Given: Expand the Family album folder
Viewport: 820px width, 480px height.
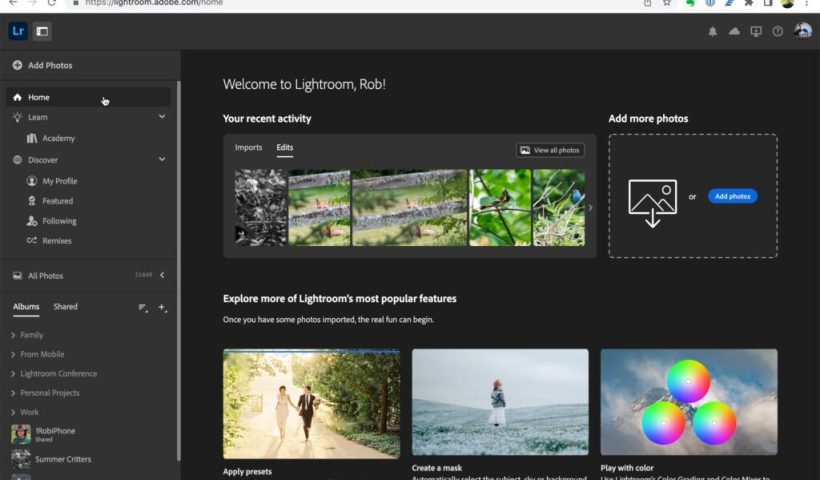Looking at the screenshot, I should coord(13,335).
